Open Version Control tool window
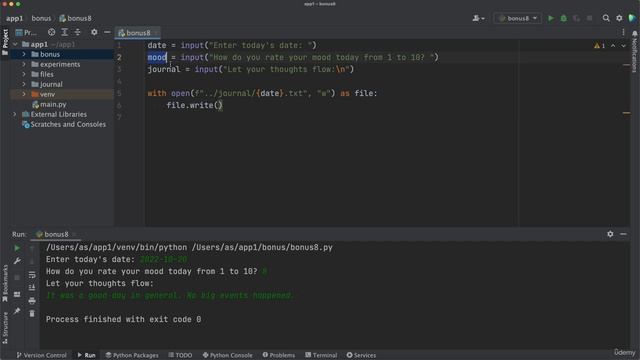 click(41, 355)
